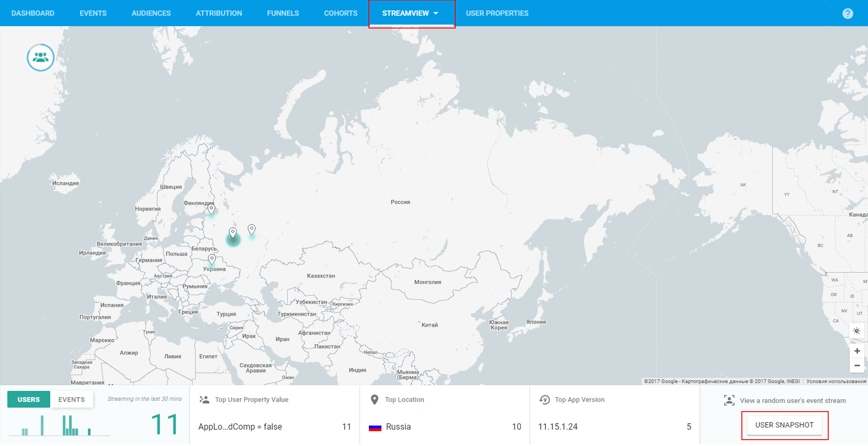This screenshot has width=868, height=446.
Task: Click the USER SNAPSHOT button
Action: pos(785,425)
